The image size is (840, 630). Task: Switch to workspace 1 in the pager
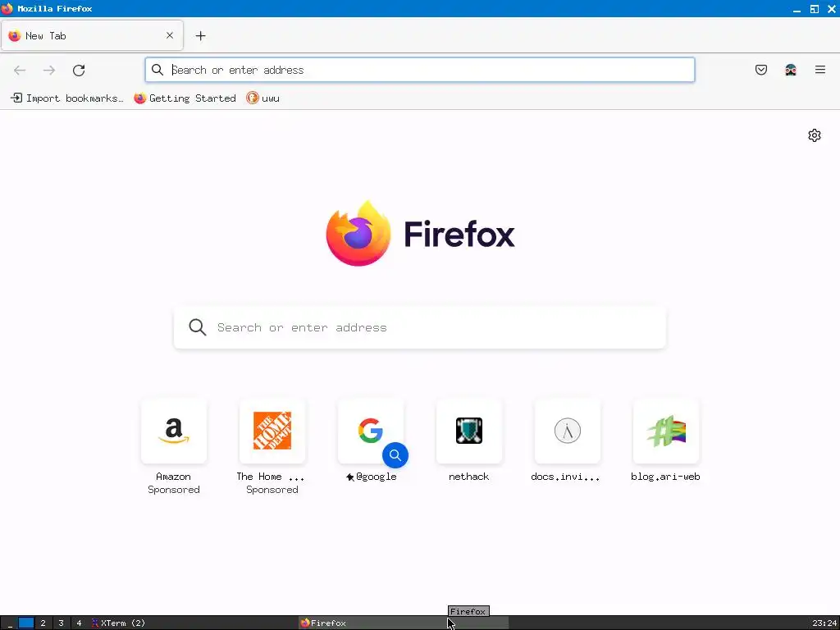tap(25, 623)
